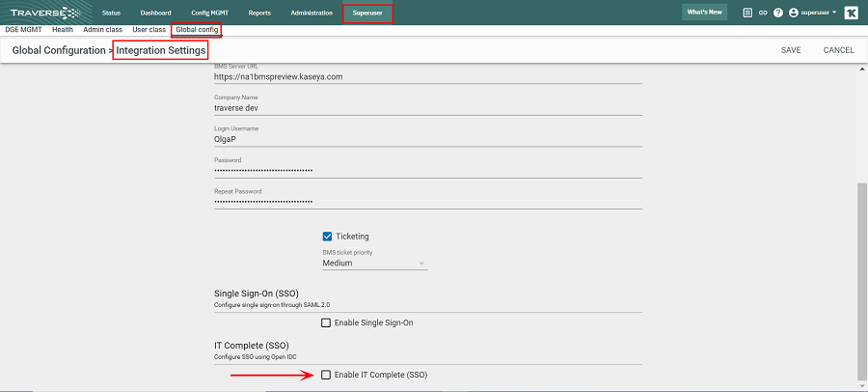This screenshot has width=868, height=392.
Task: Switch to the Health tab
Action: pos(63,29)
